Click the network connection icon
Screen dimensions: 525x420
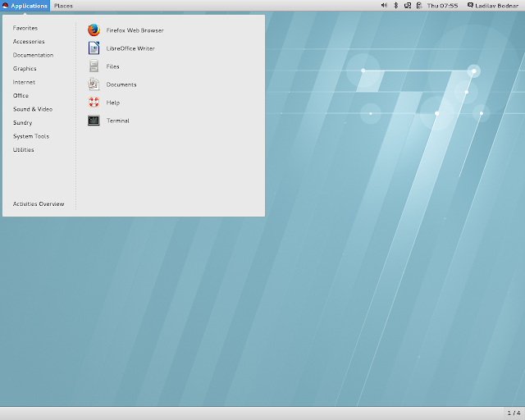pos(408,6)
